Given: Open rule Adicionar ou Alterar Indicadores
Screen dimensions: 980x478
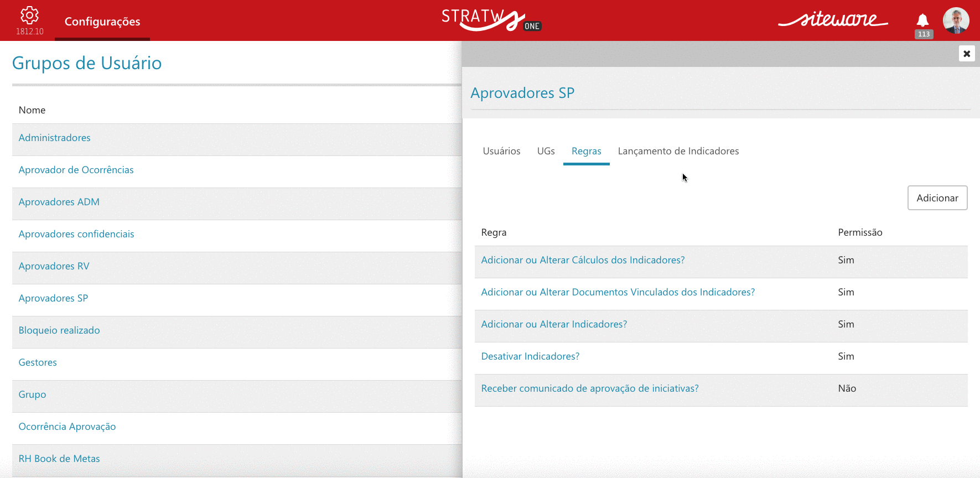Looking at the screenshot, I should coord(554,324).
